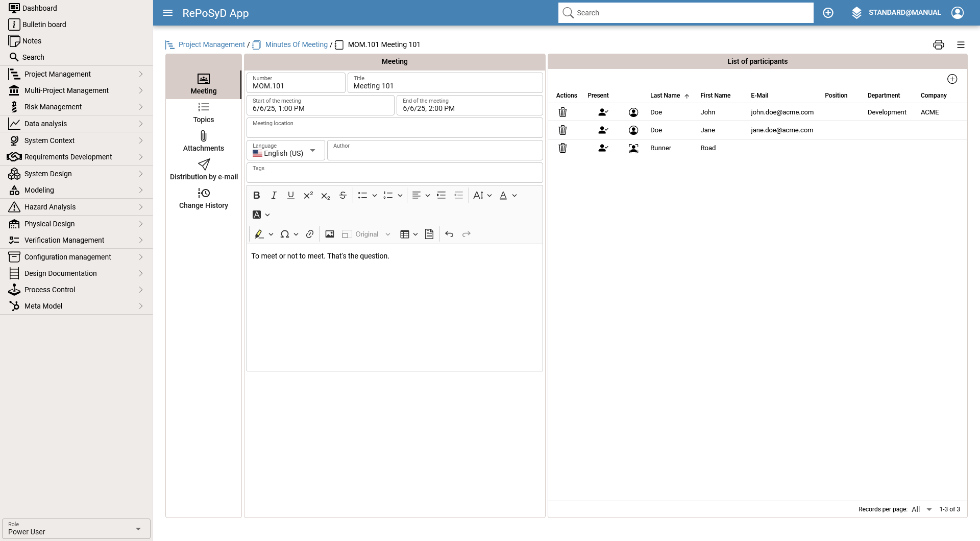Increase indent in editor
The height and width of the screenshot is (541, 980).
coord(442,195)
